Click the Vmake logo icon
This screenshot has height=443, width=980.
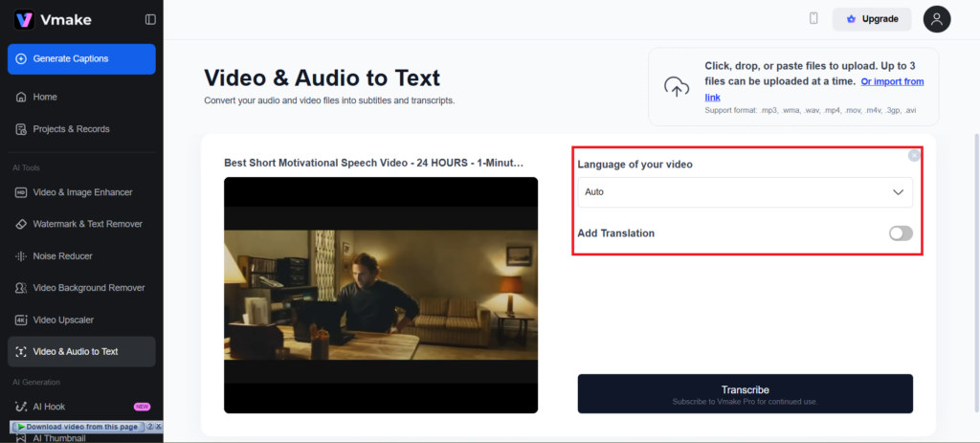[x=24, y=19]
